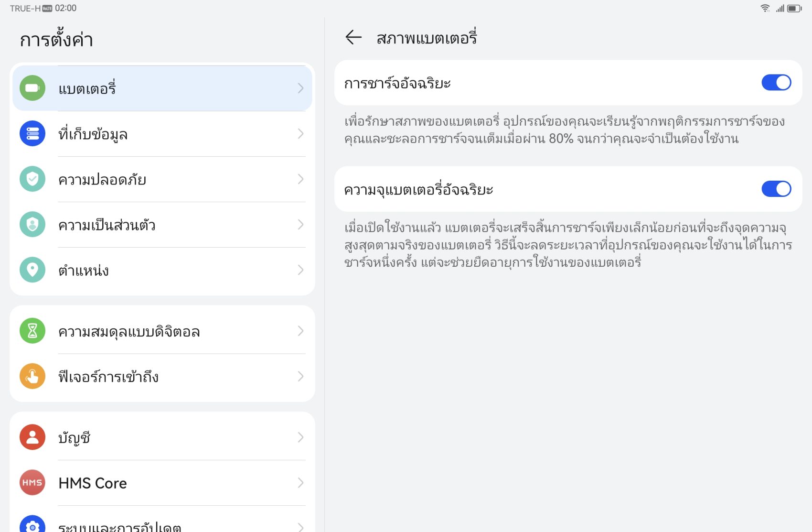Expand the ฟีเจอร์การเข้าถึง row chevron
The height and width of the screenshot is (532, 812).
click(x=300, y=376)
